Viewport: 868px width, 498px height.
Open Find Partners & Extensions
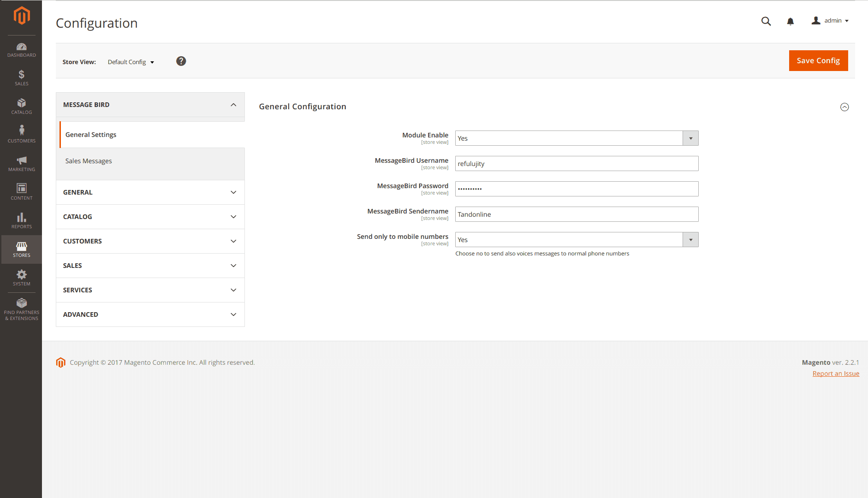[x=22, y=309]
